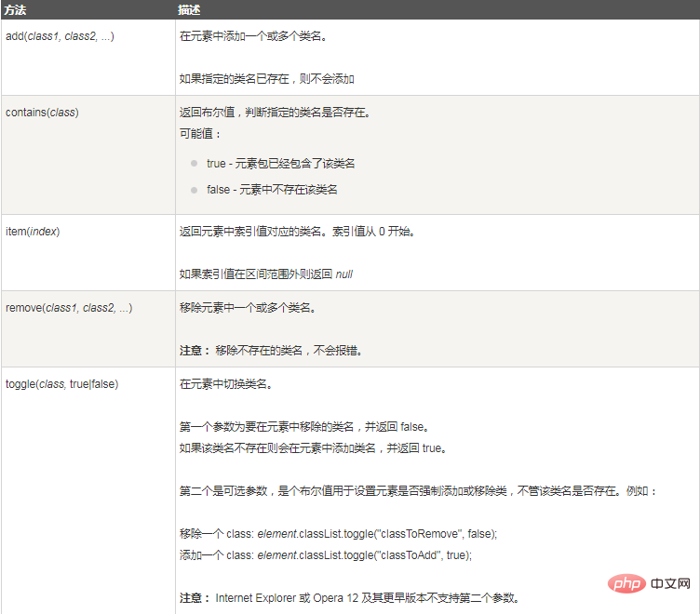Click the classToRemove toggle example line
The height and width of the screenshot is (614, 700).
click(x=339, y=534)
